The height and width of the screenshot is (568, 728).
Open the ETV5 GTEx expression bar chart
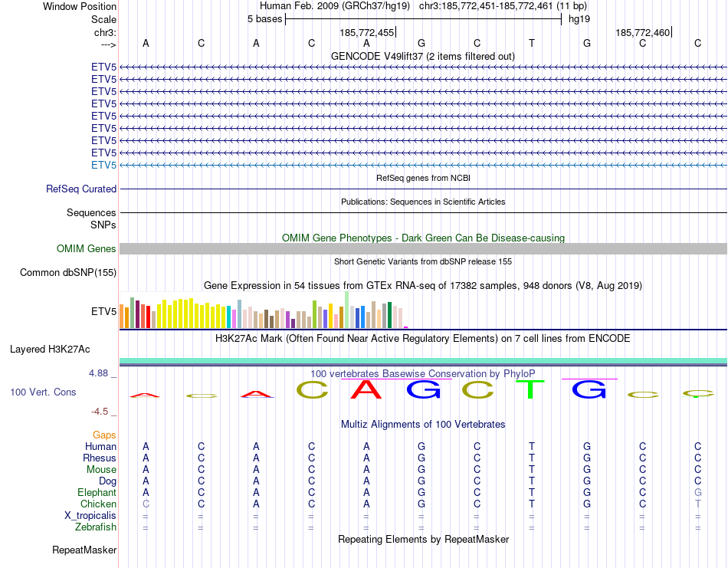point(264,310)
